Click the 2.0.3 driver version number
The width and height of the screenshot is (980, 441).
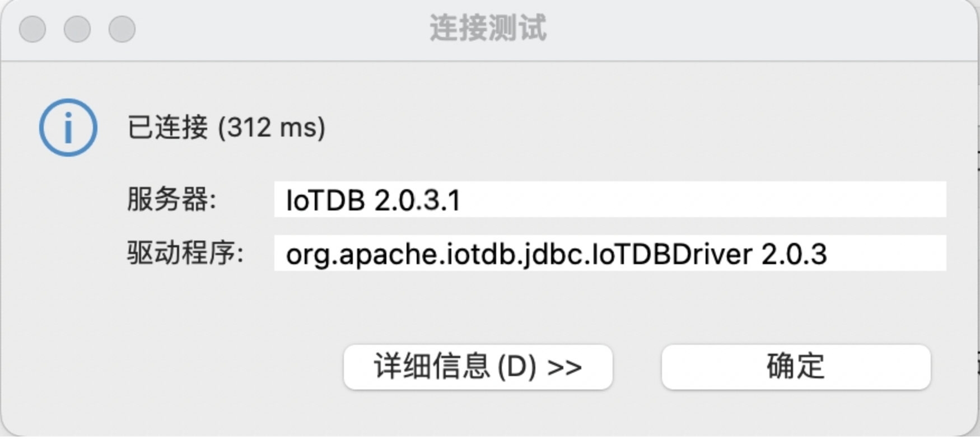tap(794, 255)
